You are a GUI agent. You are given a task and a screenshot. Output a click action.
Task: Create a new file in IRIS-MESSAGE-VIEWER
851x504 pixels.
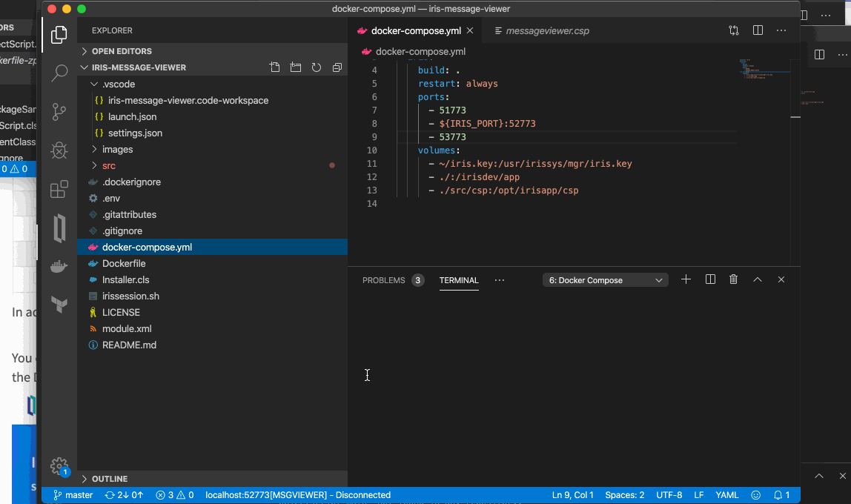click(x=274, y=67)
